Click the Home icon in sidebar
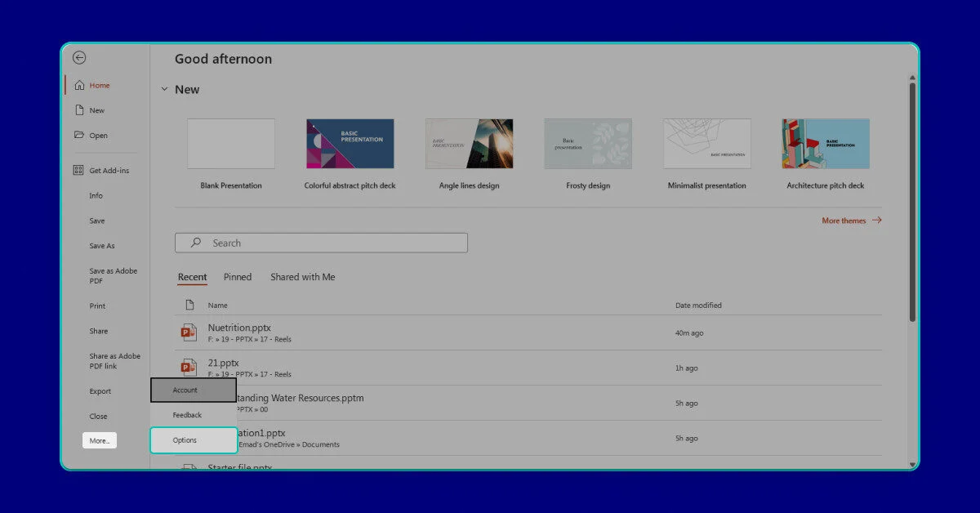Image resolution: width=980 pixels, height=513 pixels. pos(79,86)
